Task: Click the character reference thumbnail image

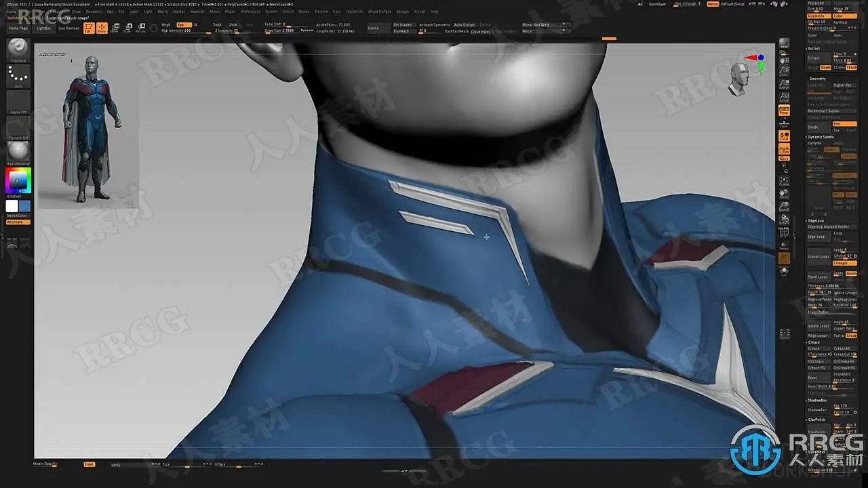Action: pyautogui.click(x=88, y=129)
